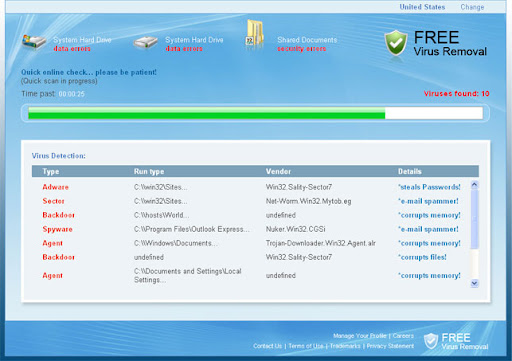The width and height of the screenshot is (512, 361).
Task: Click the second System Hard Drive icon
Action: (x=145, y=43)
